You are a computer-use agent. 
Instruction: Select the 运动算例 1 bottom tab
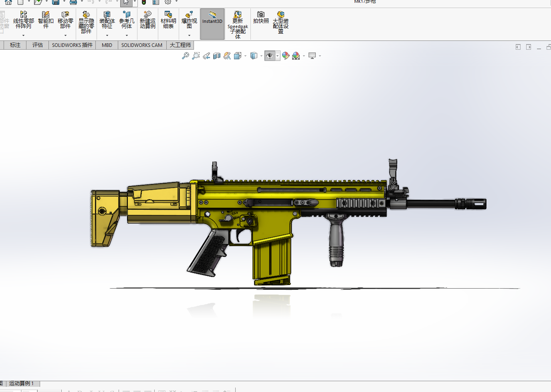tap(22, 384)
